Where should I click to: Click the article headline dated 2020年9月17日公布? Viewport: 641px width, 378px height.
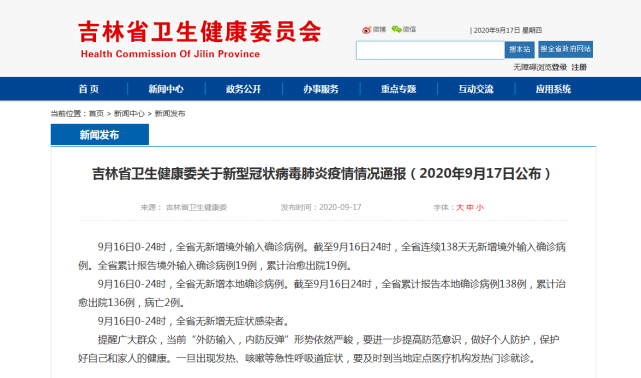321,174
